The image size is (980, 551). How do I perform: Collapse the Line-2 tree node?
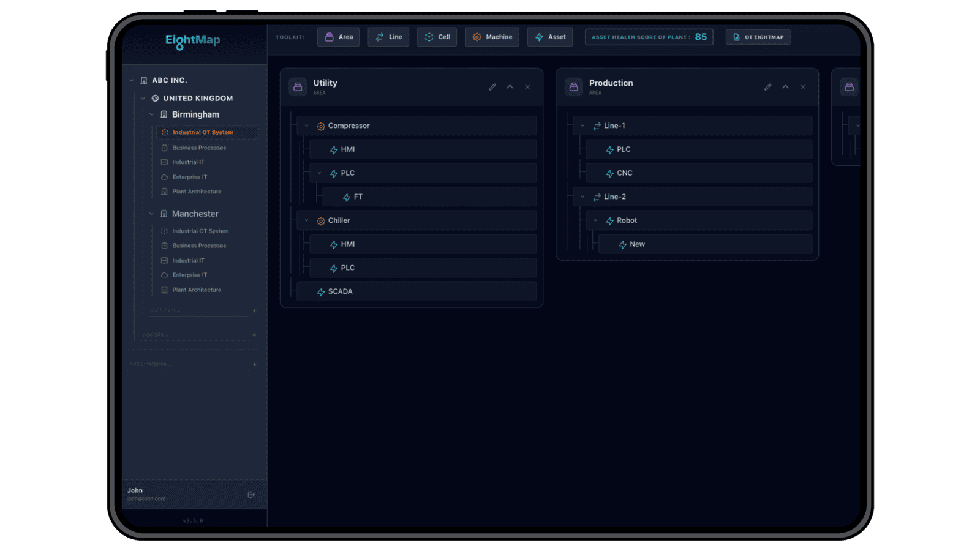click(x=582, y=197)
